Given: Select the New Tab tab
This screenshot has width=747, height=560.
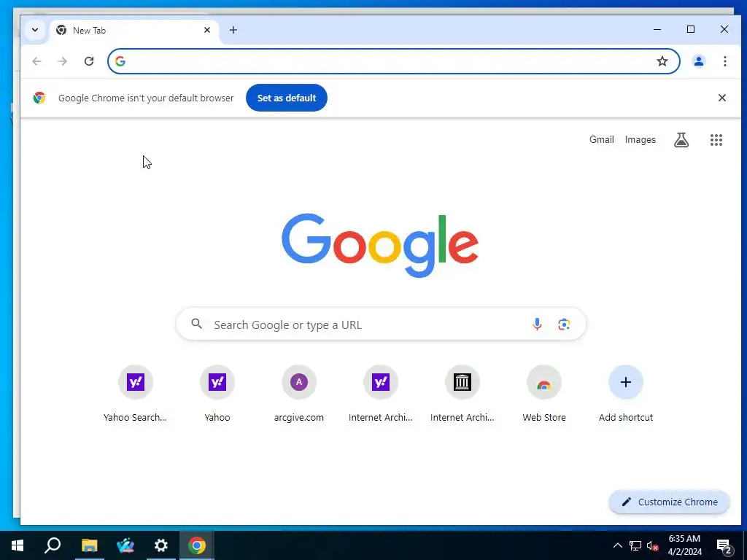Looking at the screenshot, I should point(134,31).
